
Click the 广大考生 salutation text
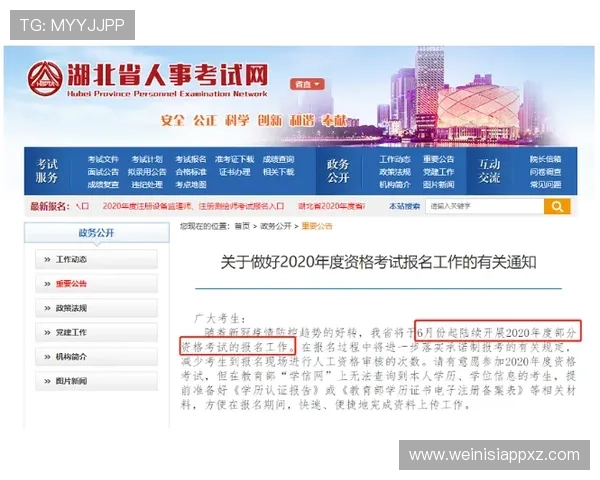point(220,318)
